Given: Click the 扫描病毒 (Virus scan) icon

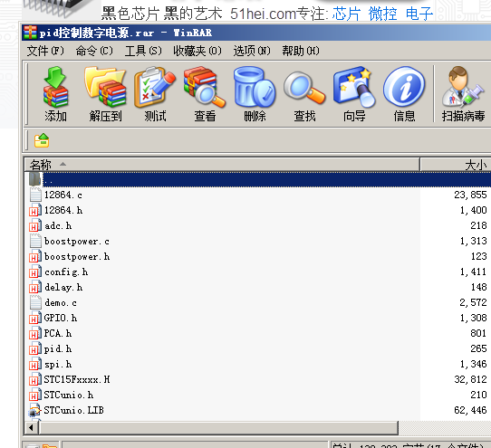Looking at the screenshot, I should 463,87.
